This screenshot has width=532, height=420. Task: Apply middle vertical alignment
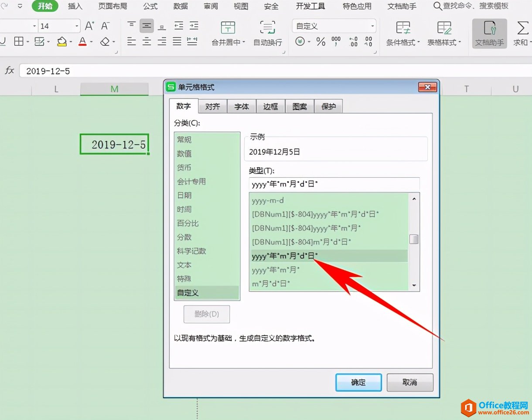(147, 26)
